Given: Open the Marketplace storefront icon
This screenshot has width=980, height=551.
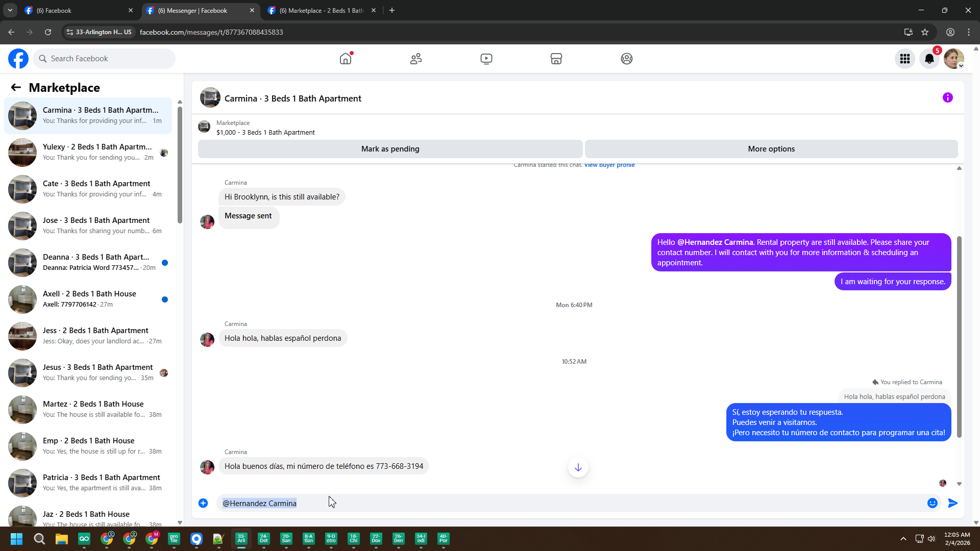Looking at the screenshot, I should coord(556,59).
